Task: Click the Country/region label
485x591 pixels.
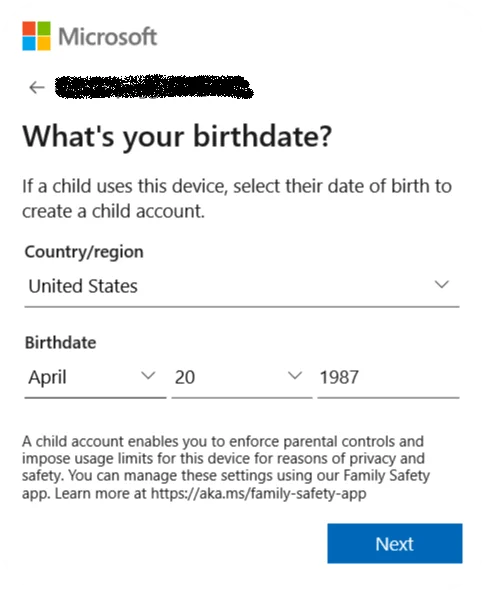Action: pos(84,252)
